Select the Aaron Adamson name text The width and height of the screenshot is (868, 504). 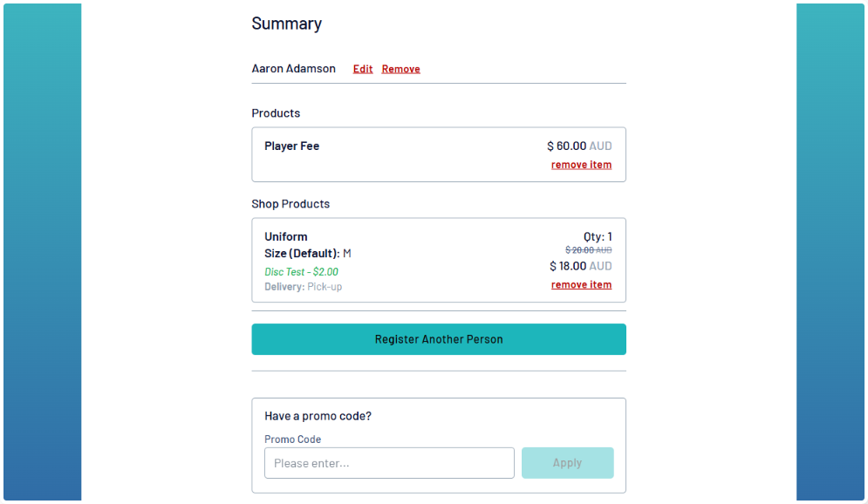[293, 69]
